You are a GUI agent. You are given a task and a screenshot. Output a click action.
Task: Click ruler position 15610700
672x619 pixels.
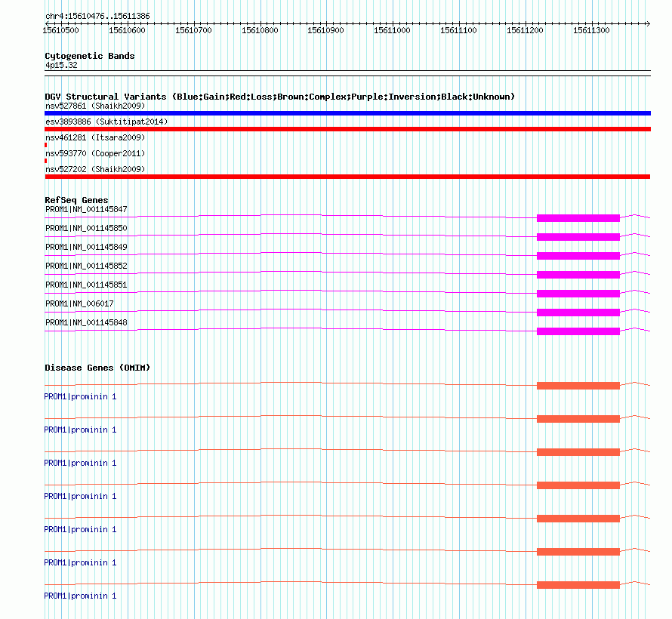(x=194, y=30)
